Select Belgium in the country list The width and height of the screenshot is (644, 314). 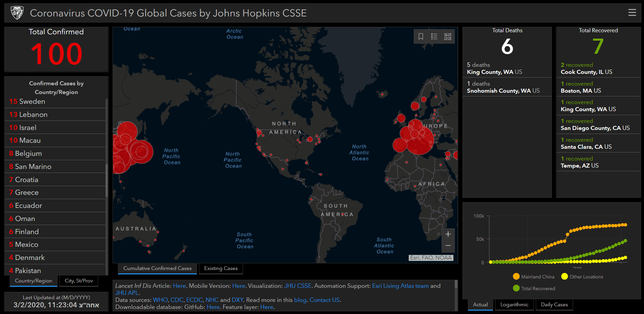(55, 153)
